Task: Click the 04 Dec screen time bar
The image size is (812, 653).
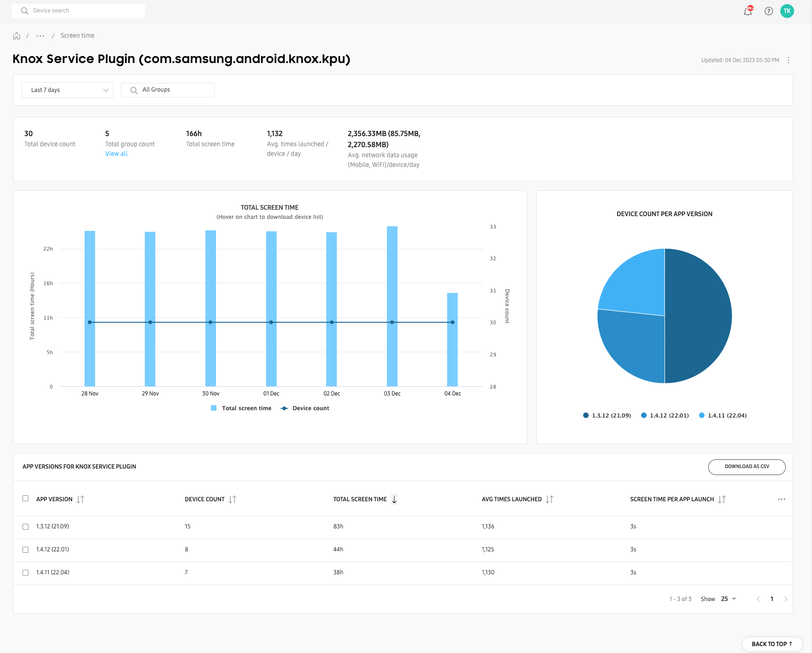Action: pyautogui.click(x=453, y=339)
